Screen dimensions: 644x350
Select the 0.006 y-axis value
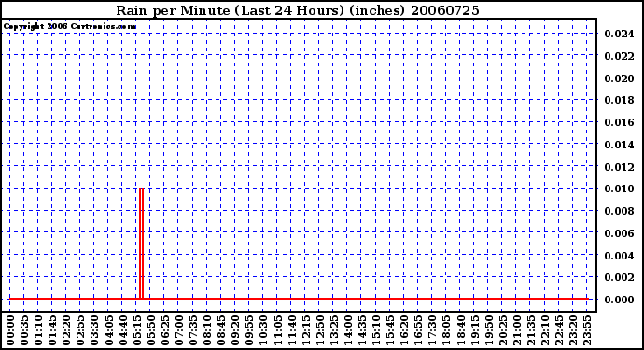click(x=619, y=233)
